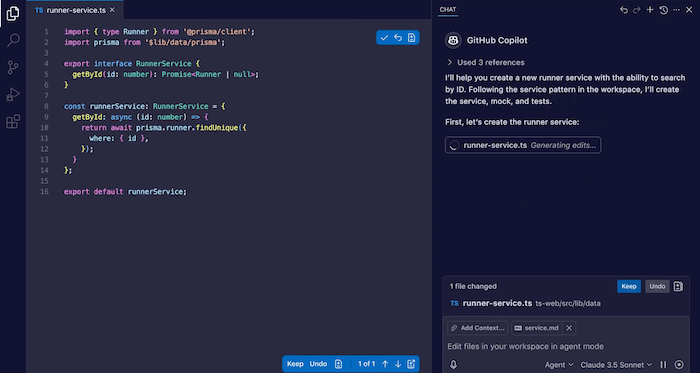700x373 pixels.
Task: Click Undo in bottom editor toolbar
Action: pyautogui.click(x=318, y=364)
